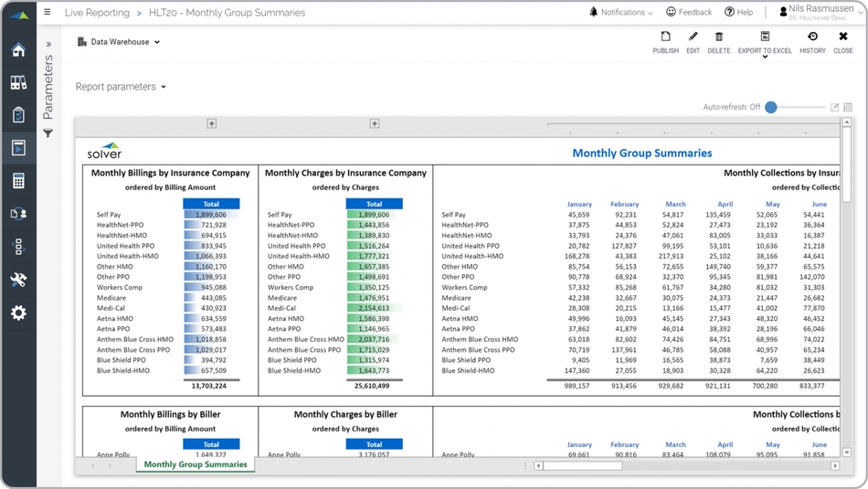Click Live Reporting in the breadcrumb
The width and height of the screenshot is (868, 489).
click(97, 13)
